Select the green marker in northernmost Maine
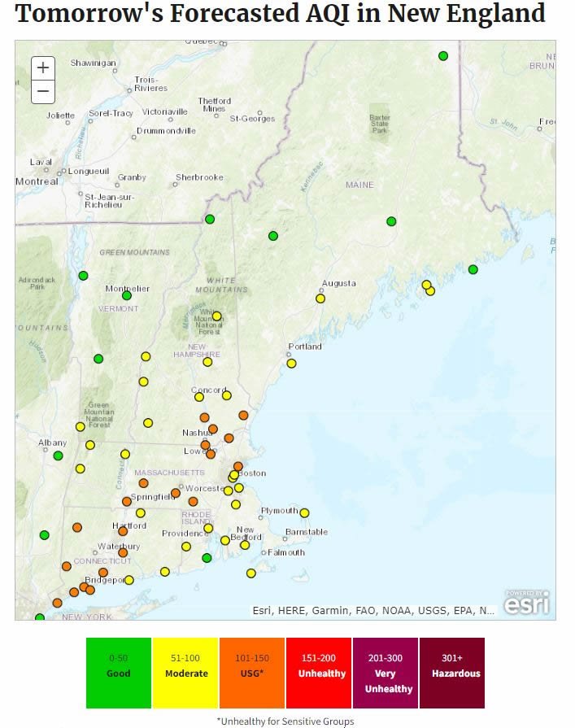575x728 pixels. tap(443, 56)
